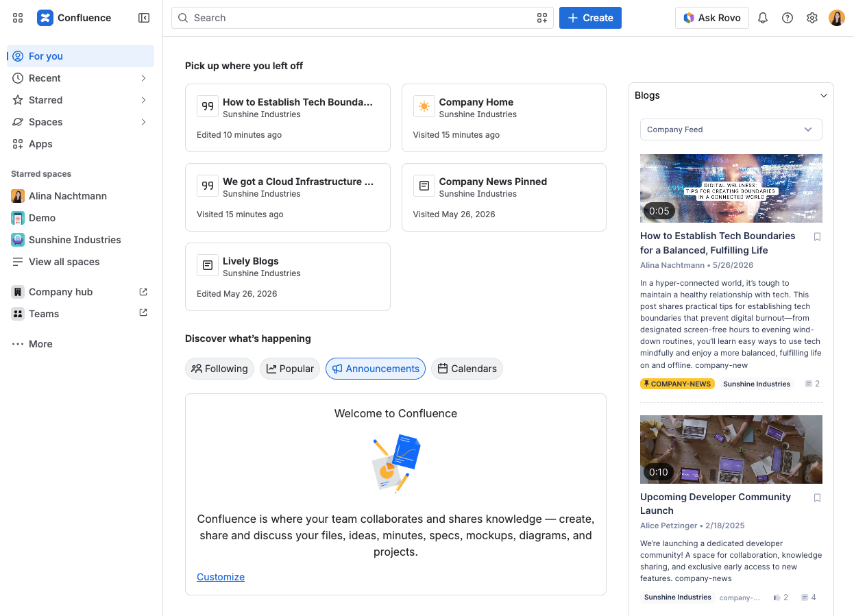Expand the Spaces chevron
This screenshot has height=616, width=854.
point(143,122)
